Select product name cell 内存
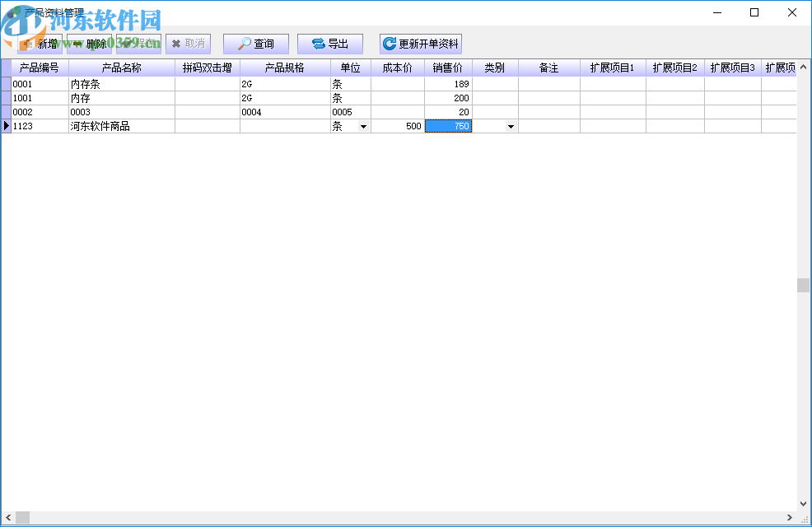812x527 pixels. [x=122, y=98]
